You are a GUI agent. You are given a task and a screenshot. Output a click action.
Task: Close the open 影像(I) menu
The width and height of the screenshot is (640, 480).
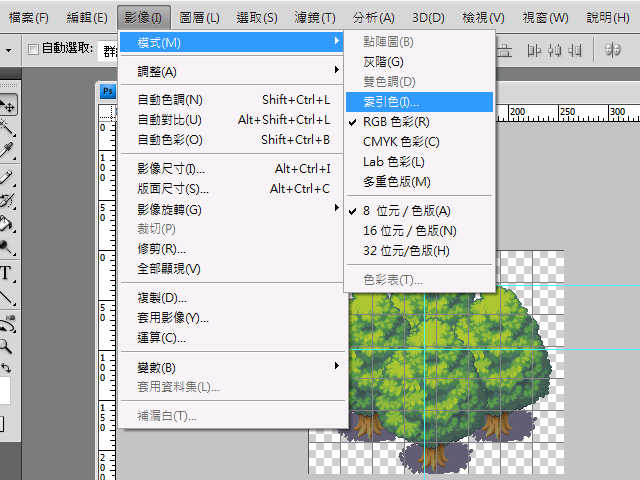tap(143, 18)
